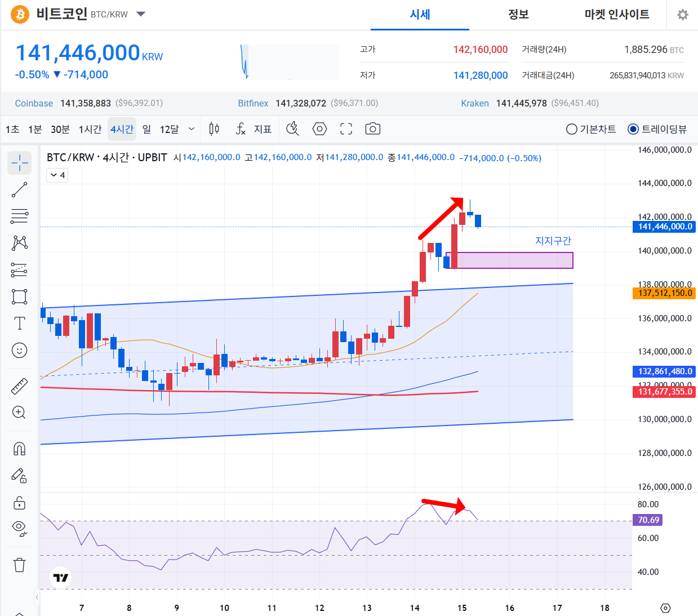Expand the BTC/KRW market selector arrow
This screenshot has height=616, width=698.
pos(141,14)
